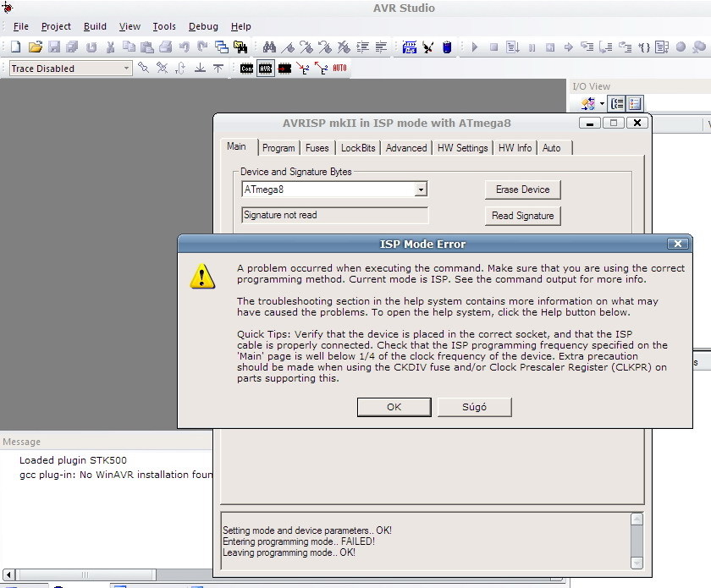The height and width of the screenshot is (588, 711).
Task: Click the Erase Device button
Action: tap(523, 190)
